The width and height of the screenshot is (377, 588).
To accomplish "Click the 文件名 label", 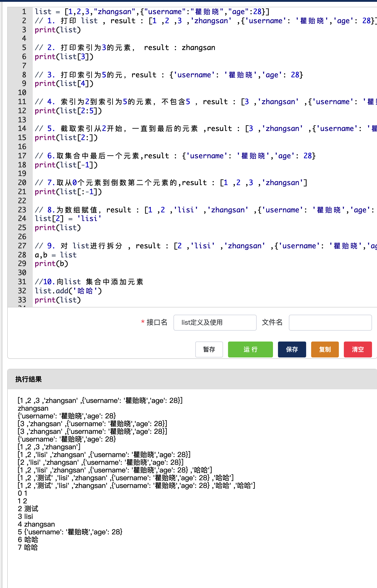I will (272, 322).
